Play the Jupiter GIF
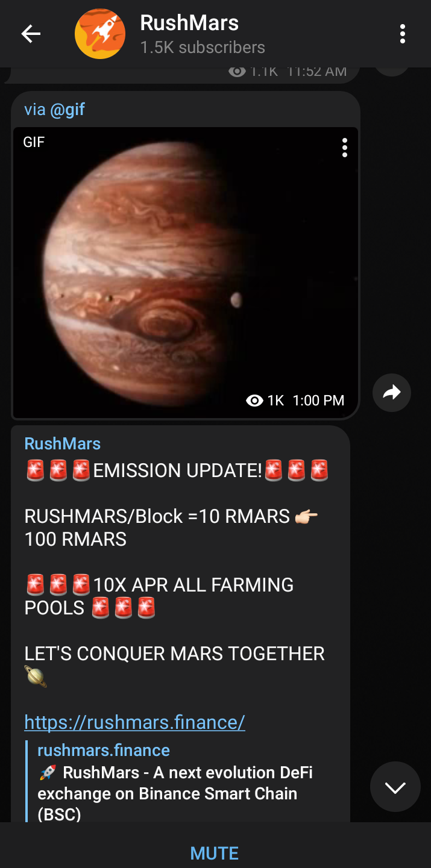 point(186,272)
